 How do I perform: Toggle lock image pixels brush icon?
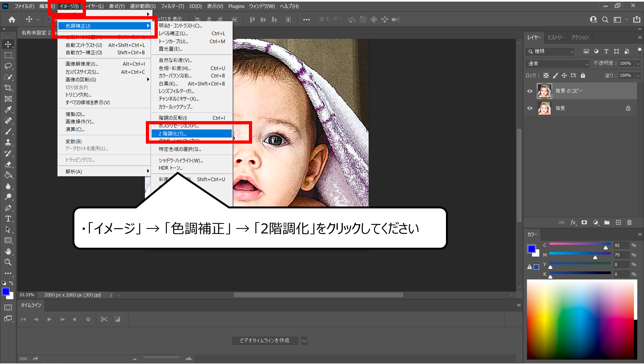pyautogui.click(x=555, y=75)
